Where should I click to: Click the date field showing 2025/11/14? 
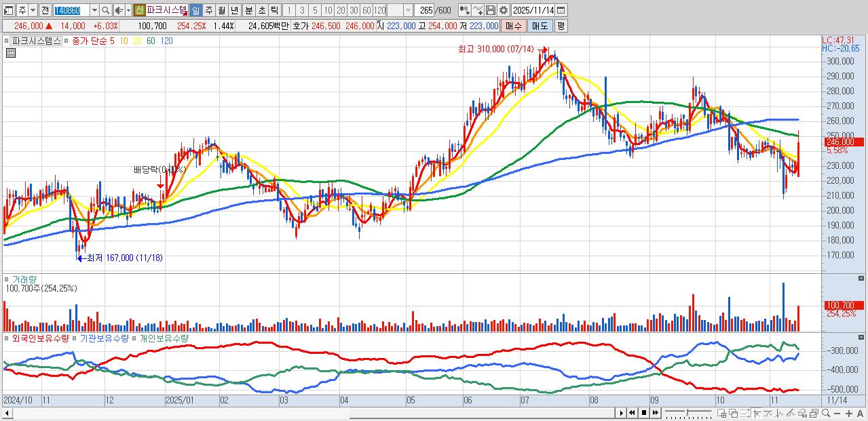[x=533, y=10]
